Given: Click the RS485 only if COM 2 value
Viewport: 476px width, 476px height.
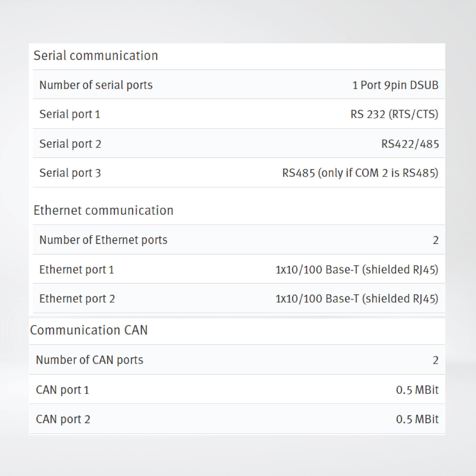Looking at the screenshot, I should (x=360, y=173).
